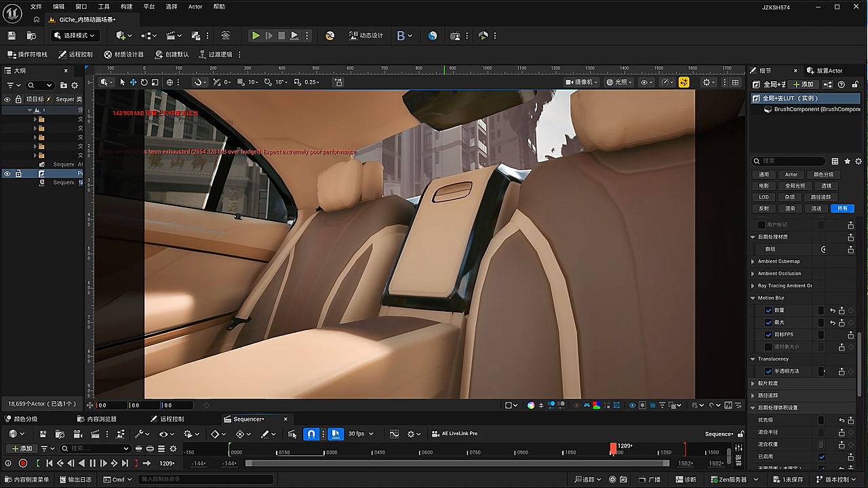Pause Sequencer playback
This screenshot has width=868, height=488.
pos(93,464)
